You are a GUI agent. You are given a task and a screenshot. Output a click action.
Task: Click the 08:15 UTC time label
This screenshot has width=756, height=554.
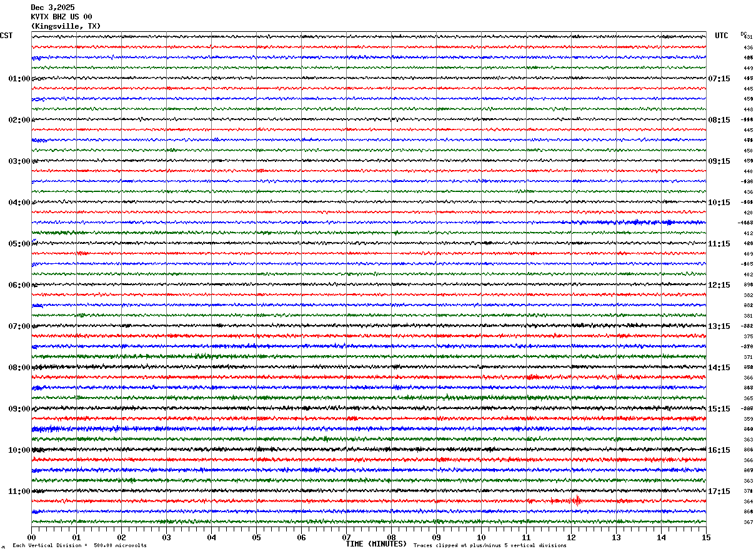coord(719,120)
